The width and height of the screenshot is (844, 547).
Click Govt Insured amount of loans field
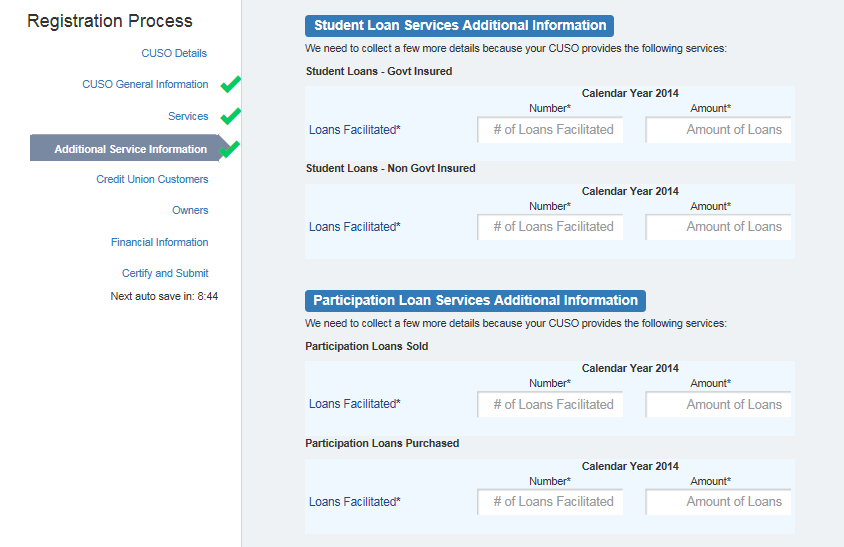718,130
